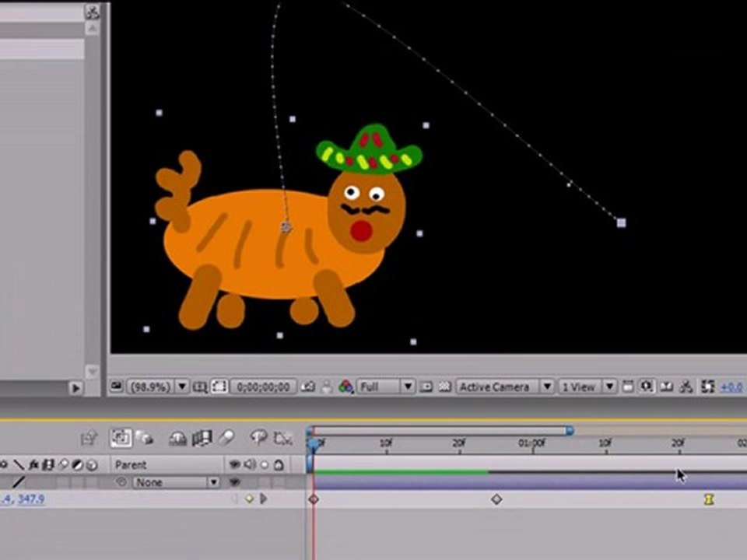Click the Hide Shy Layers icon
The height and width of the screenshot is (560, 747).
[x=177, y=438]
